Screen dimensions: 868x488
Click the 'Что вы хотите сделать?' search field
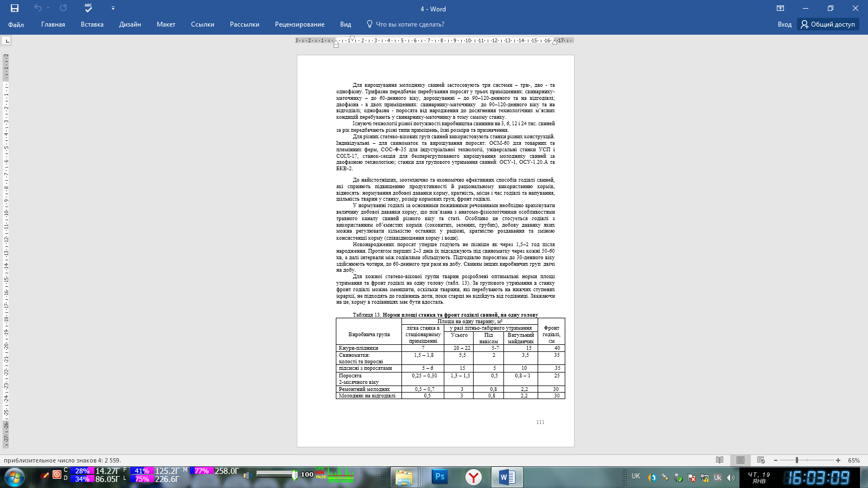click(x=410, y=24)
